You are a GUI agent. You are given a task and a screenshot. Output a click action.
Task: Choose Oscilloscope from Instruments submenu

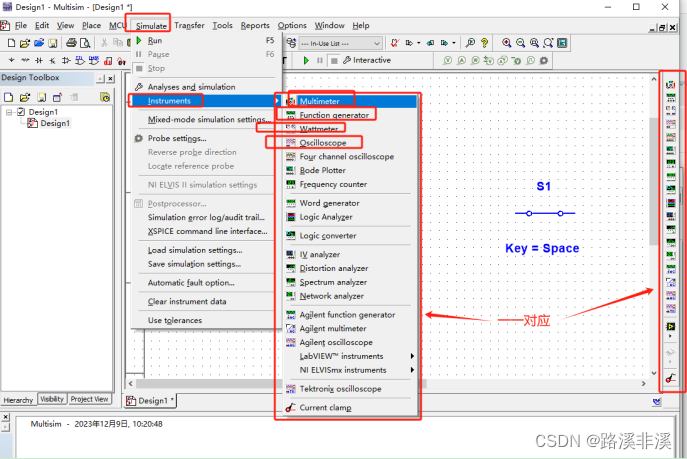pyautogui.click(x=350, y=143)
